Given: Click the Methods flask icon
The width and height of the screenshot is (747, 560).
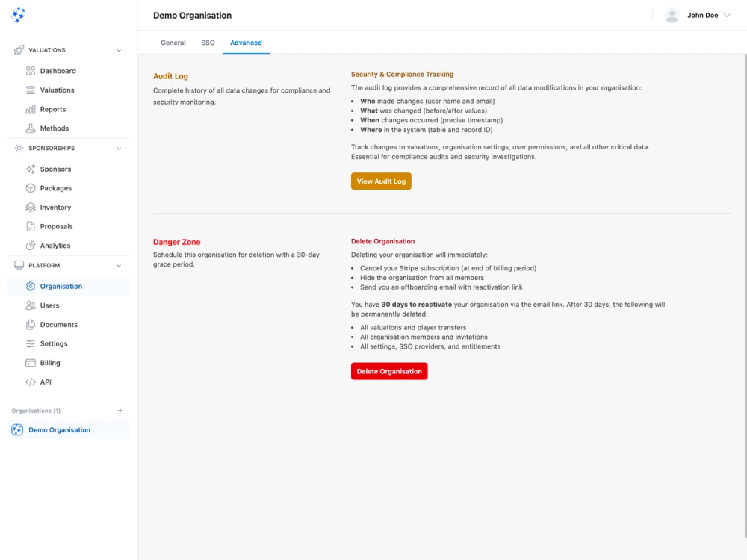Looking at the screenshot, I should (x=31, y=128).
